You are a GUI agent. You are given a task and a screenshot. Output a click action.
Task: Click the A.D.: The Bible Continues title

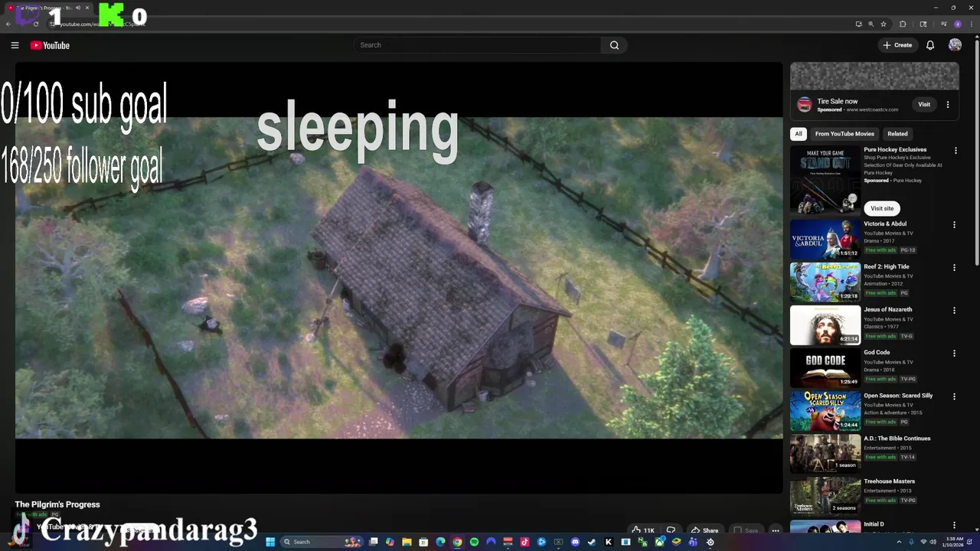[x=897, y=439]
